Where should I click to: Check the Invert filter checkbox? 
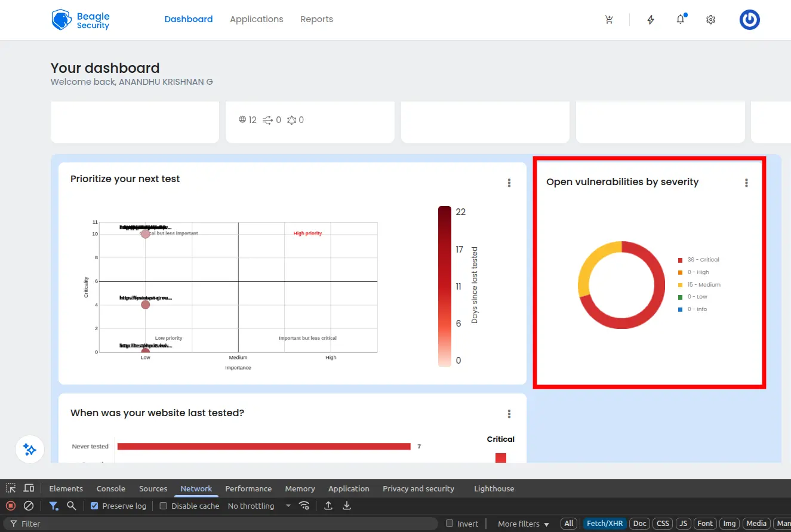point(450,524)
